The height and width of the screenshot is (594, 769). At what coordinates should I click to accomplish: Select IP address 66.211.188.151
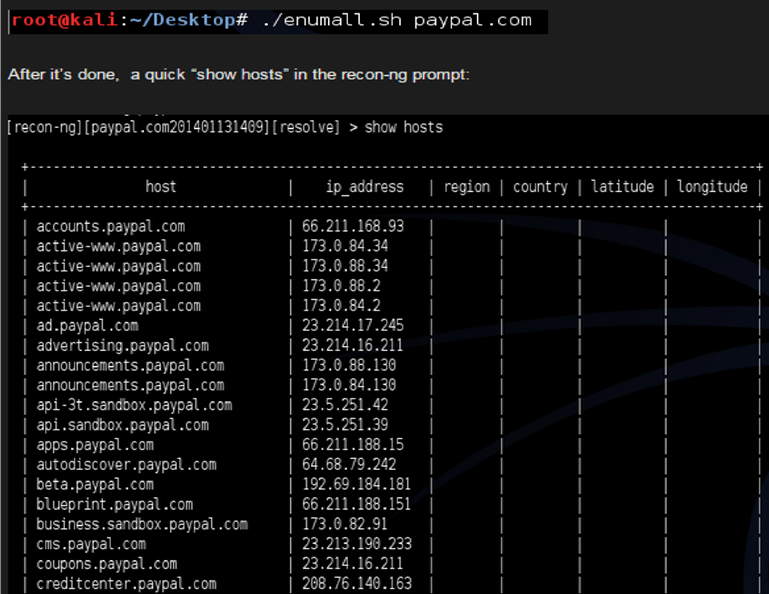point(356,504)
